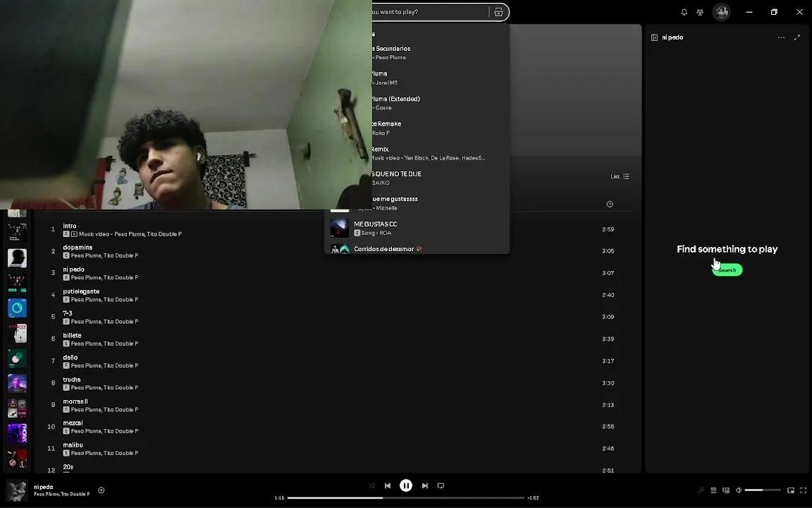Select the 'Remake' by Roko P search result

coord(440,128)
